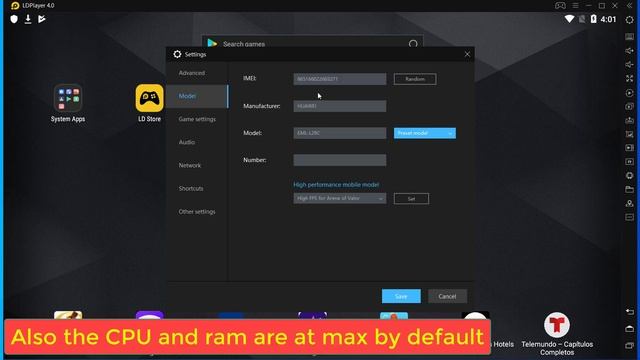Focus the Manufacturer input field
The image size is (640, 360).
tap(340, 106)
